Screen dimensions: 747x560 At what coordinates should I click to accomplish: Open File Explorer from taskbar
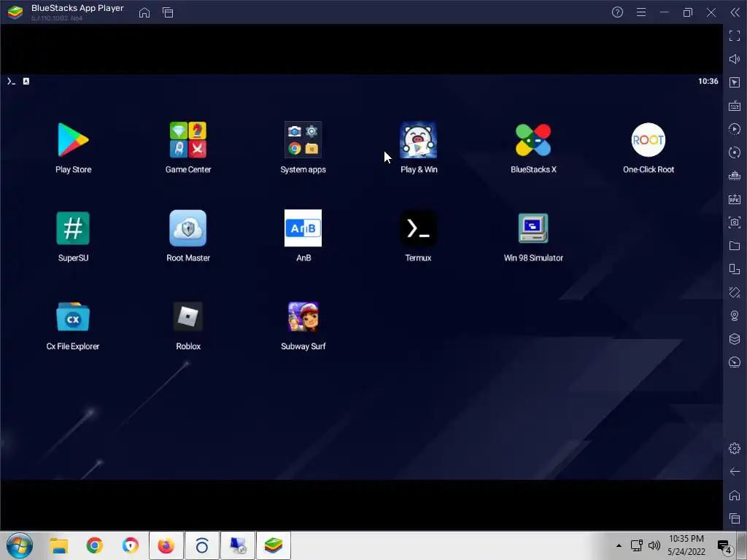point(59,545)
